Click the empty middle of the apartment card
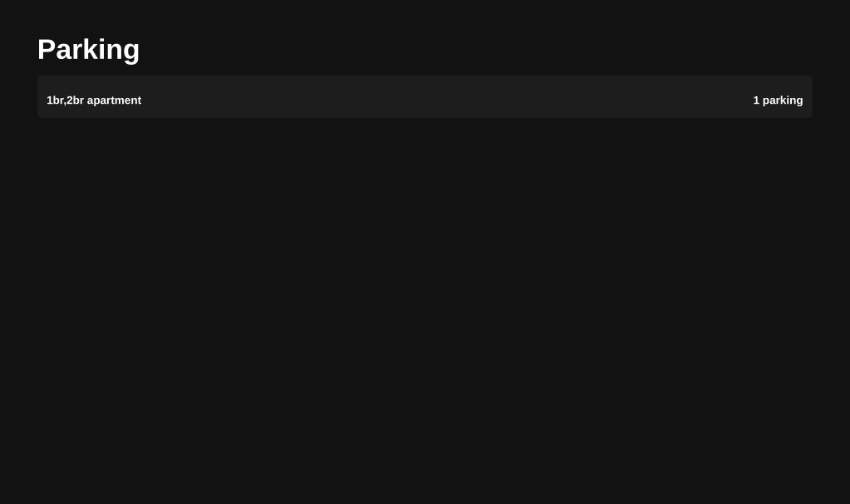The image size is (850, 504). pos(425,97)
